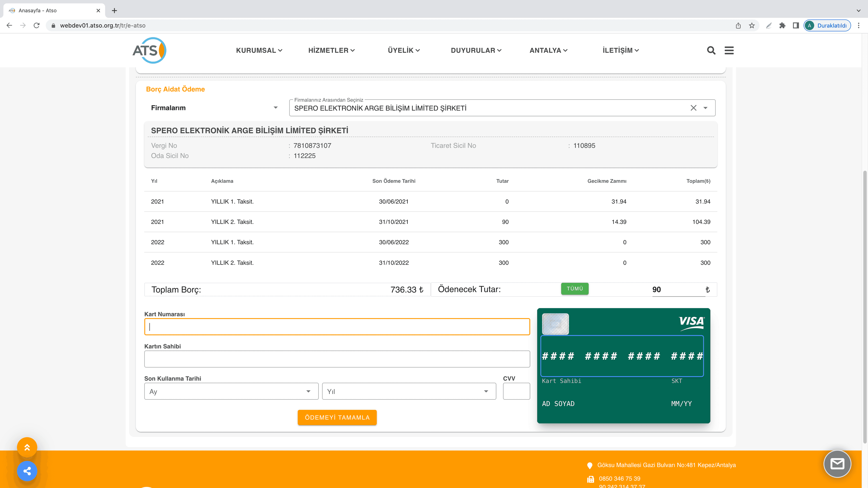Click the Borç Aidat Ödeme heading
Screen dimensions: 868x488
(x=175, y=89)
